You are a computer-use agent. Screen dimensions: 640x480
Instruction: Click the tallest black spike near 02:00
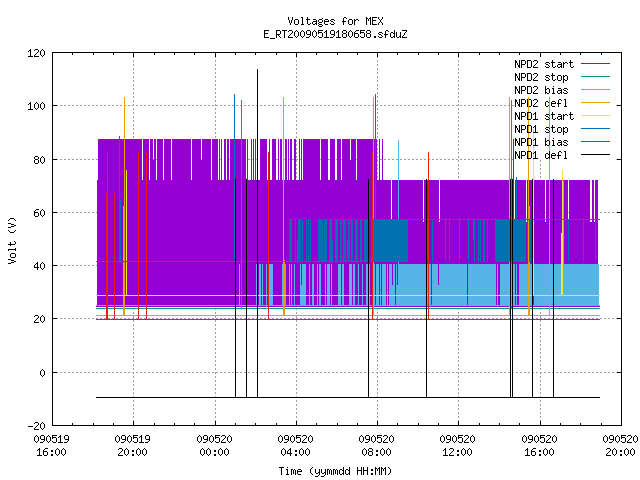(258, 233)
